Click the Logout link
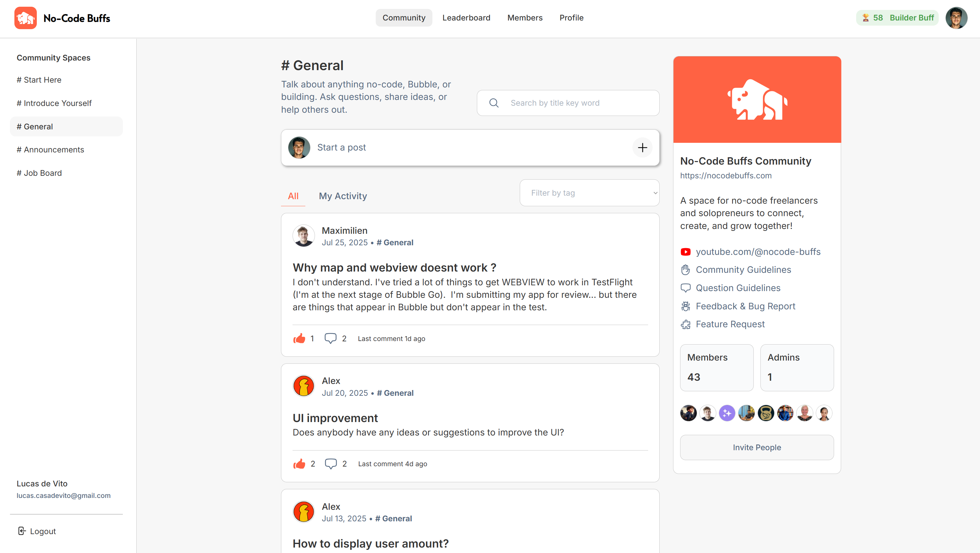The width and height of the screenshot is (980, 553). click(x=43, y=531)
